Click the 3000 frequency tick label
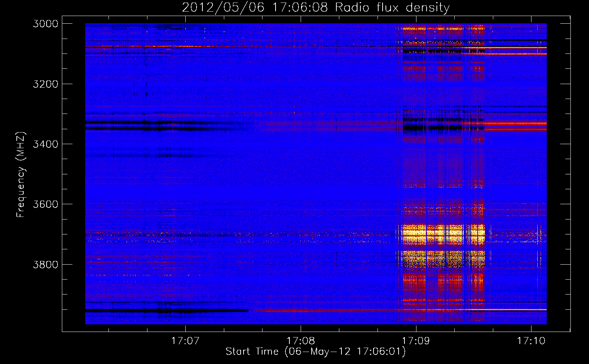Viewport: 589px width, 364px height. click(x=46, y=24)
